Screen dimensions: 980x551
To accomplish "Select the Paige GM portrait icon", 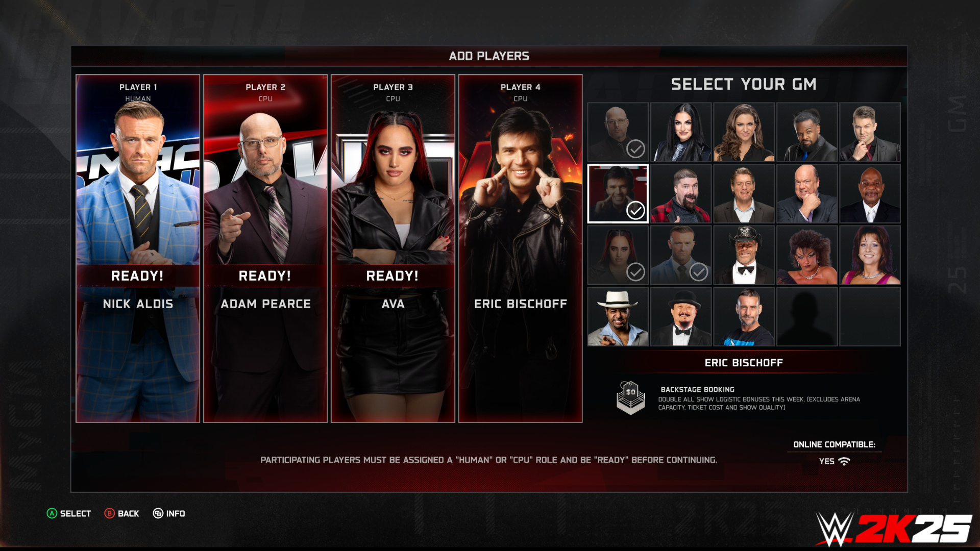I will (x=680, y=131).
